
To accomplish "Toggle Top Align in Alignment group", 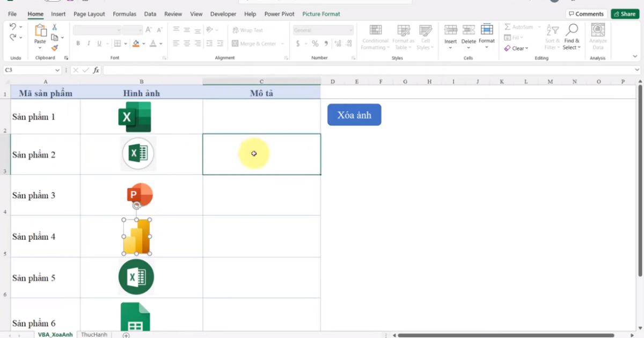I will point(176,30).
